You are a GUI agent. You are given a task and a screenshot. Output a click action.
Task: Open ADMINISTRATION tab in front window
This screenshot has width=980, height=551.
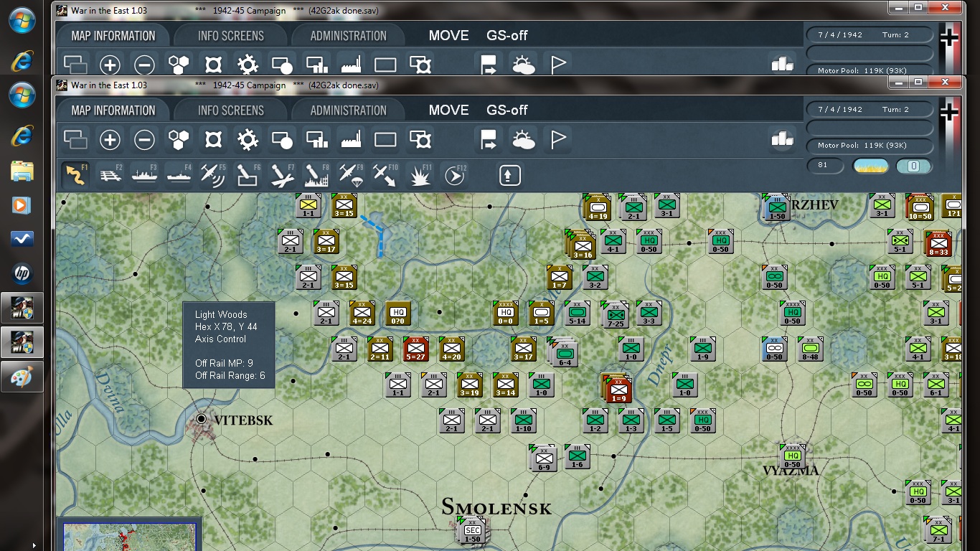click(x=349, y=110)
